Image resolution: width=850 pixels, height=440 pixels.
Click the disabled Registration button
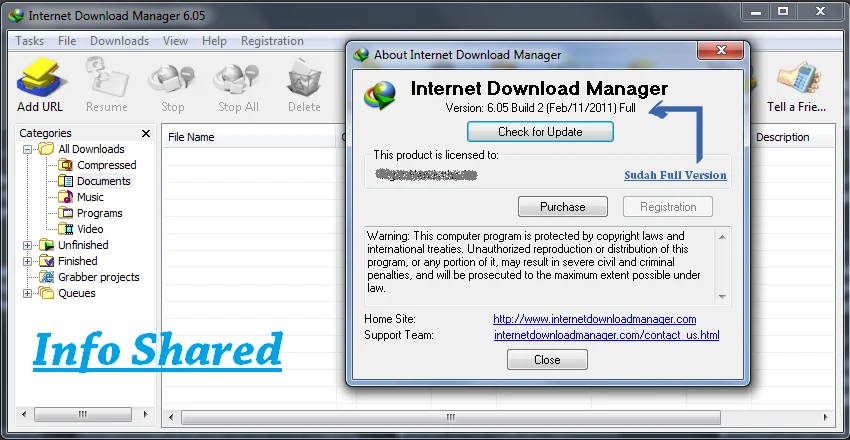[x=668, y=206]
